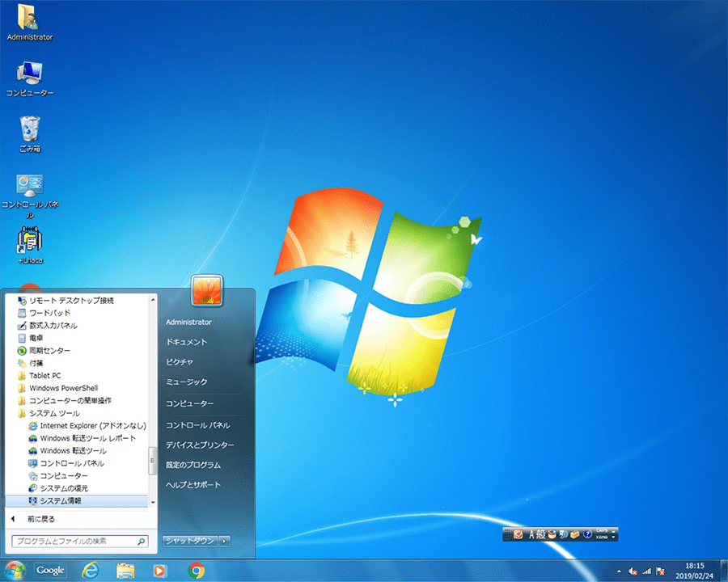Click the program search box in Start menu
Image resolution: width=728 pixels, height=582 pixels.
coord(73,541)
